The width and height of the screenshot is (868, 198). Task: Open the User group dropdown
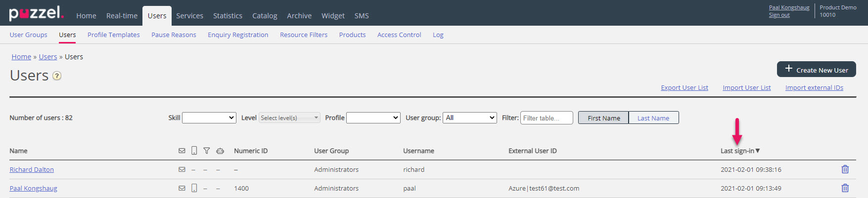click(x=469, y=118)
